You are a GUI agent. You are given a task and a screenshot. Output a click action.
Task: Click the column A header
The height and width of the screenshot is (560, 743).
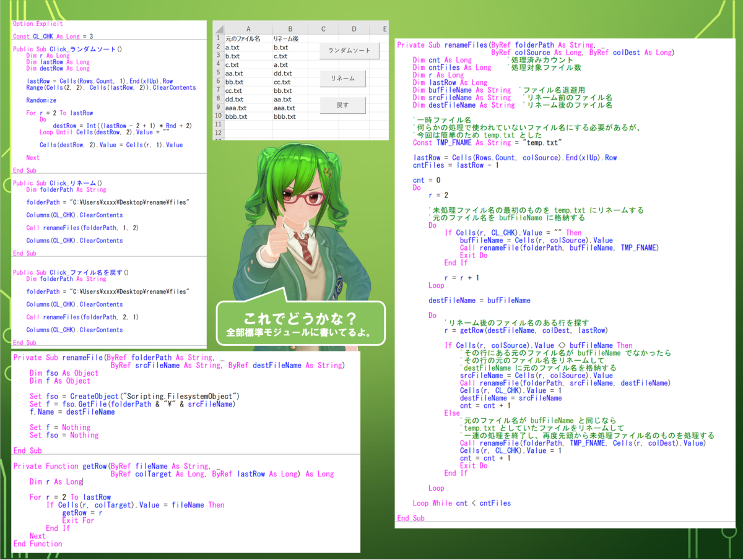pyautogui.click(x=248, y=28)
